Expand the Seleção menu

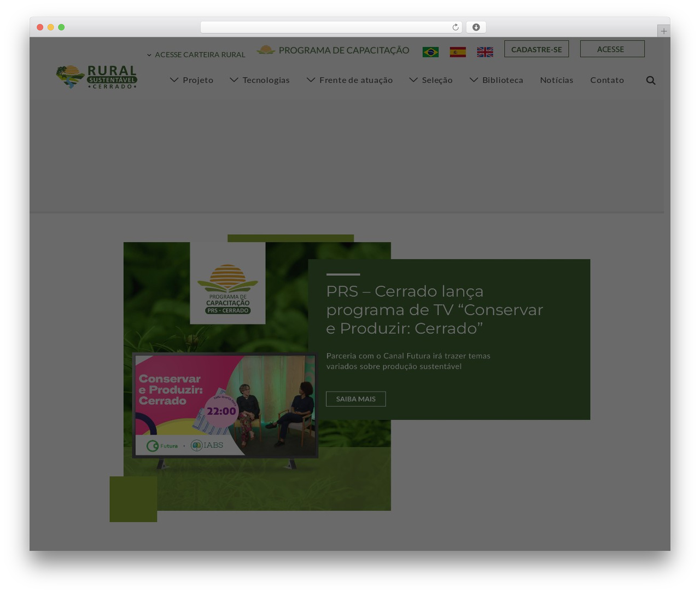point(431,80)
